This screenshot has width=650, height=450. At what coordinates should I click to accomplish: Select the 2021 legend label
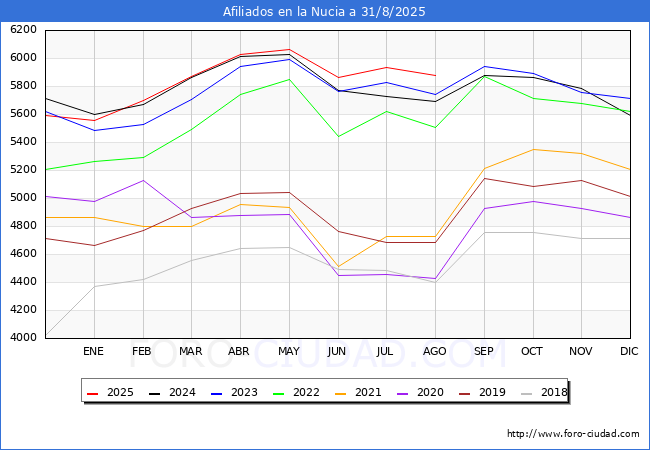(x=368, y=392)
